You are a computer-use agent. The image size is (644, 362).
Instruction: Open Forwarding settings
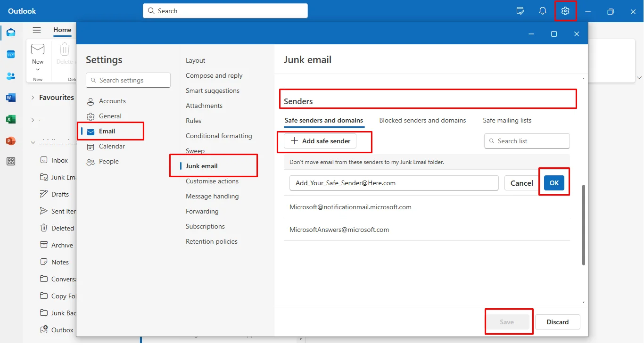click(202, 211)
